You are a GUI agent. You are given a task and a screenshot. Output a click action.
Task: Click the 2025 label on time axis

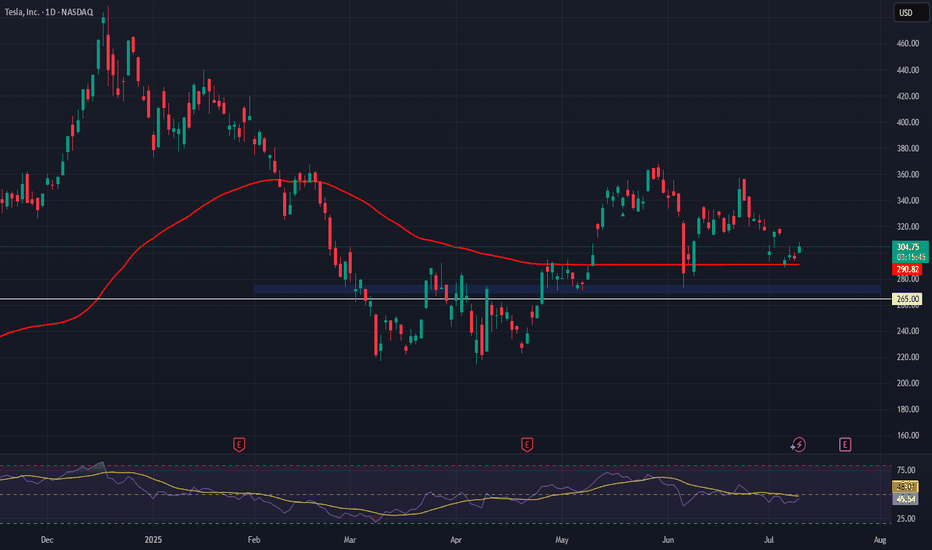coord(153,540)
